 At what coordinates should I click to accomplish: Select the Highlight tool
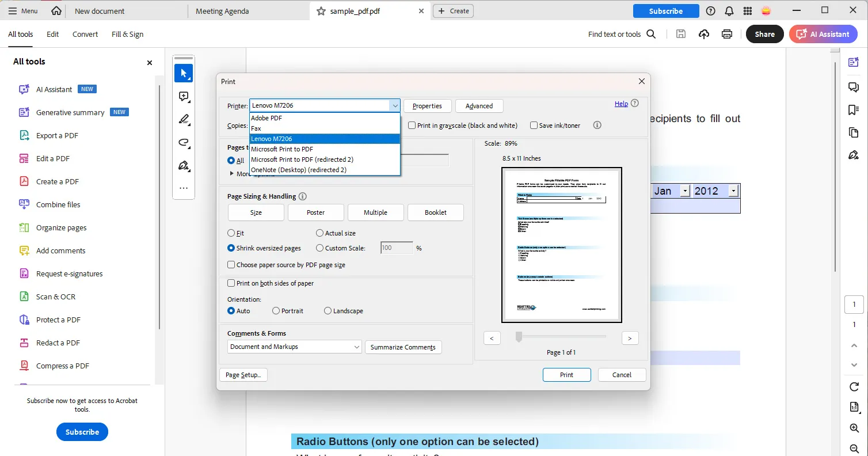tap(183, 119)
